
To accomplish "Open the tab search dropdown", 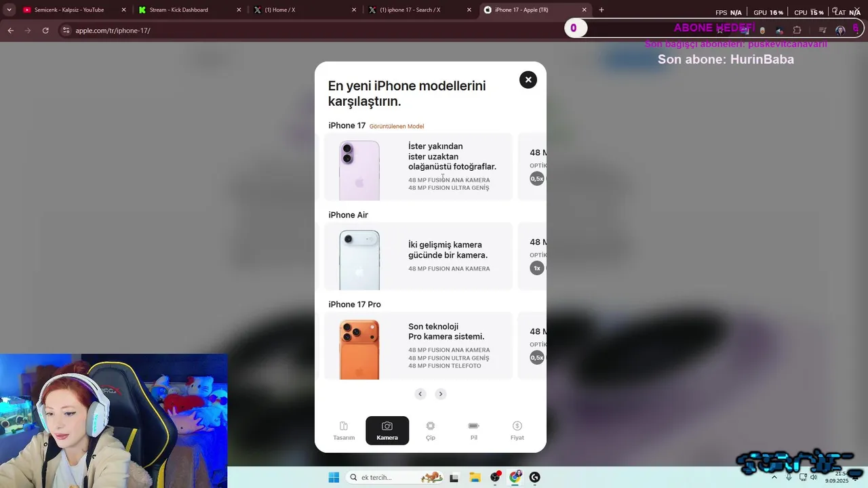I will click(x=9, y=10).
